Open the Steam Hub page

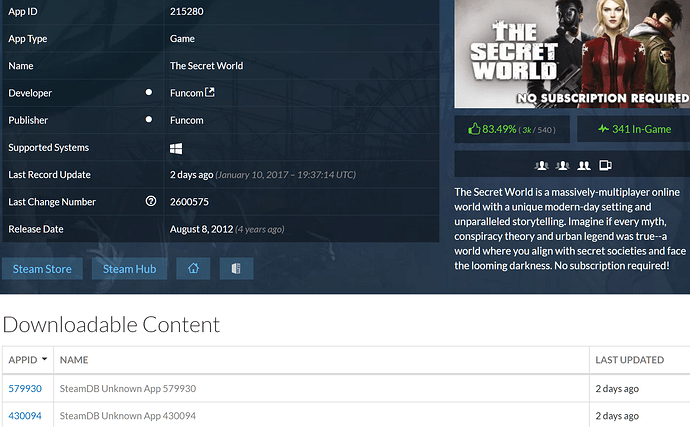pos(129,269)
